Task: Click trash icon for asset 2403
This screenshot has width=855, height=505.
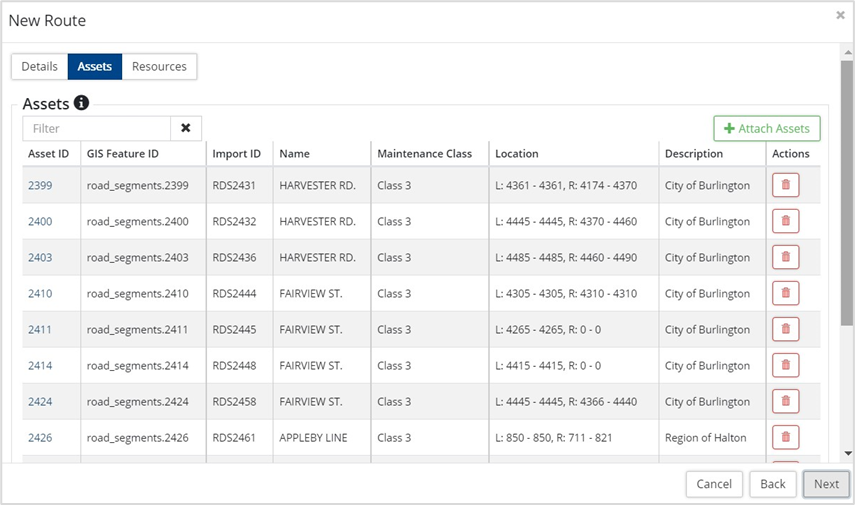Action: click(x=785, y=258)
